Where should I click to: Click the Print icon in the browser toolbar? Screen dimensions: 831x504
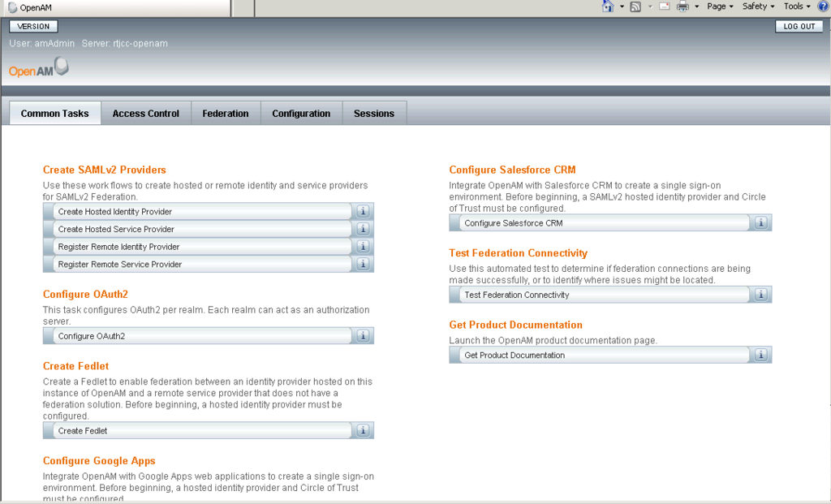coord(682,6)
